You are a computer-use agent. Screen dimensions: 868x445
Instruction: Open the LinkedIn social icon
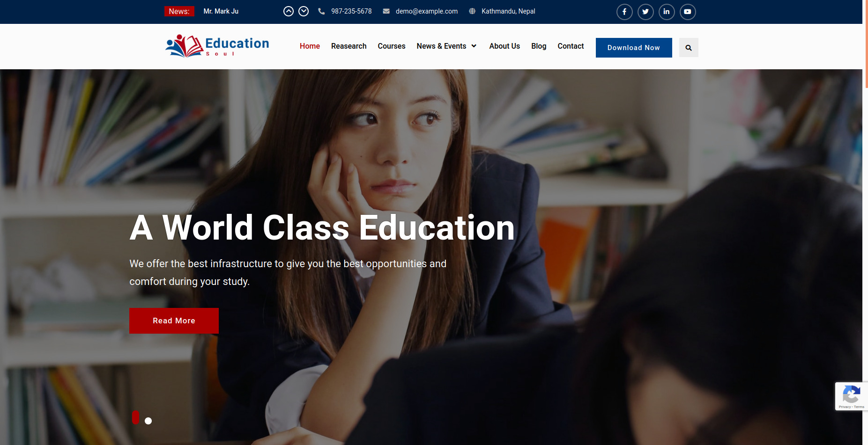coord(667,12)
